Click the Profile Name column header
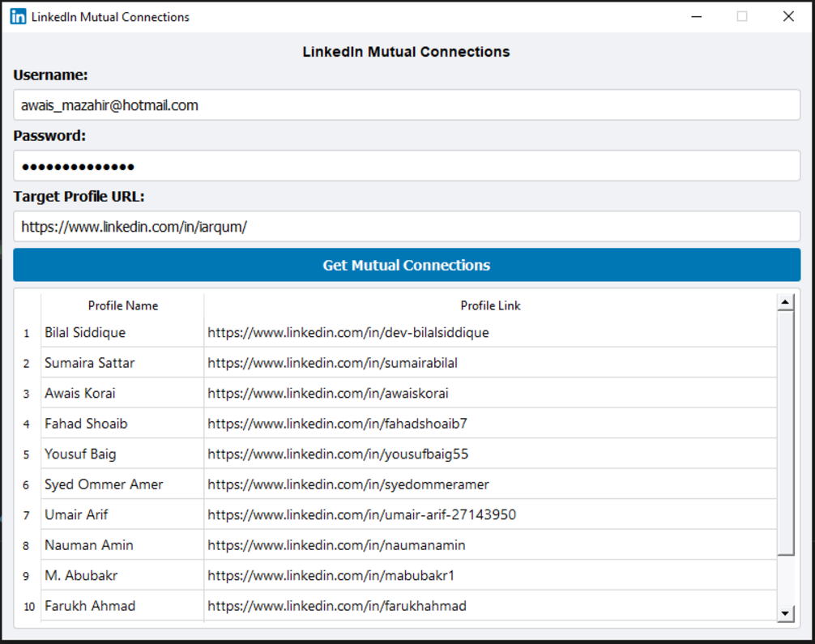The image size is (815, 644). pyautogui.click(x=122, y=305)
